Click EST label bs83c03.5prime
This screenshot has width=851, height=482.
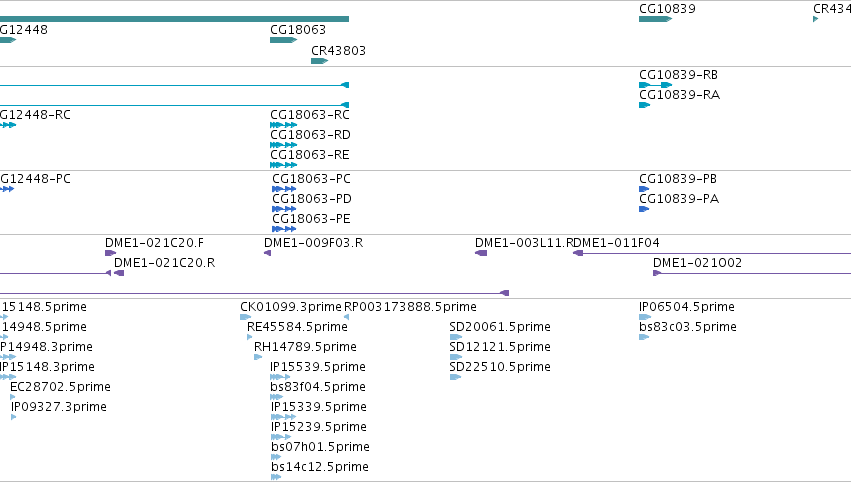pos(688,327)
